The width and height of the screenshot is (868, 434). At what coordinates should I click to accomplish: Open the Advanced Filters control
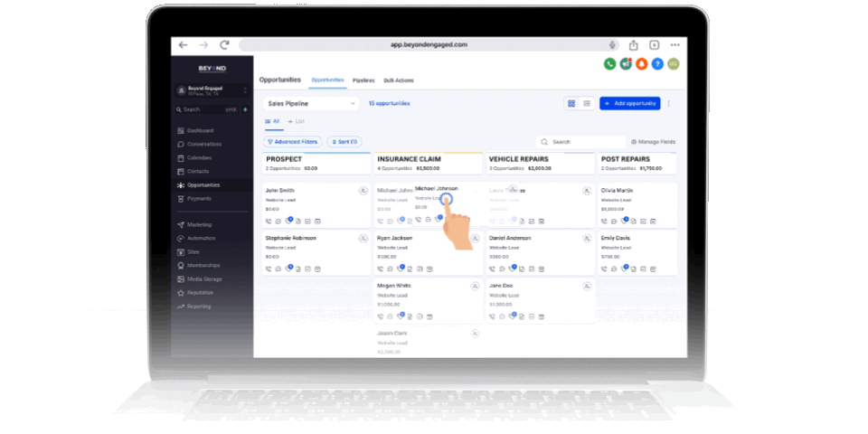(292, 142)
